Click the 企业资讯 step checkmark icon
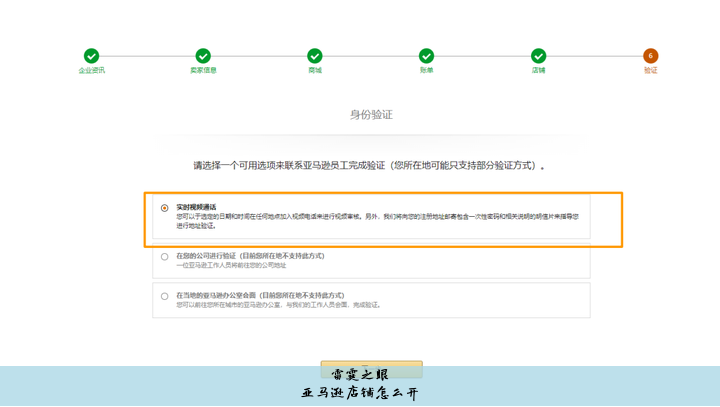Screen dimensions: 720x407 point(92,56)
